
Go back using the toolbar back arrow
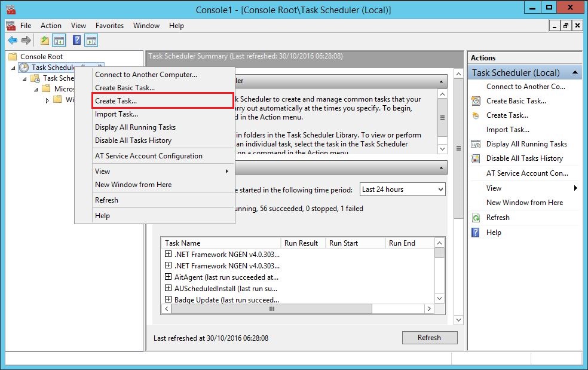click(x=13, y=41)
